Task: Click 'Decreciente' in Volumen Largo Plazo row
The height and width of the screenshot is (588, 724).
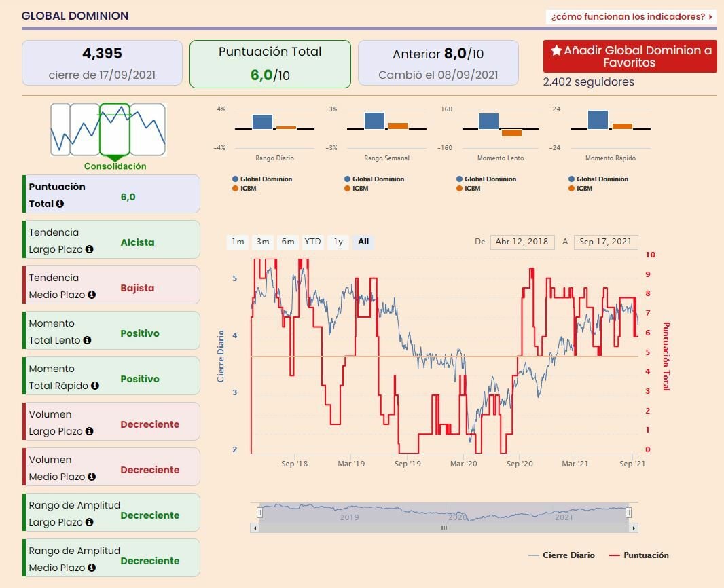Action: (x=150, y=424)
